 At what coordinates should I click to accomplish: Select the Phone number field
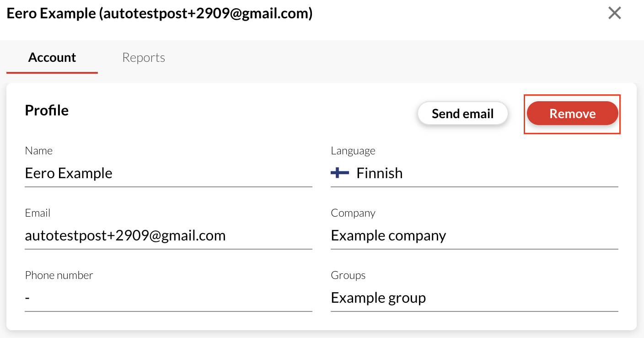click(168, 298)
